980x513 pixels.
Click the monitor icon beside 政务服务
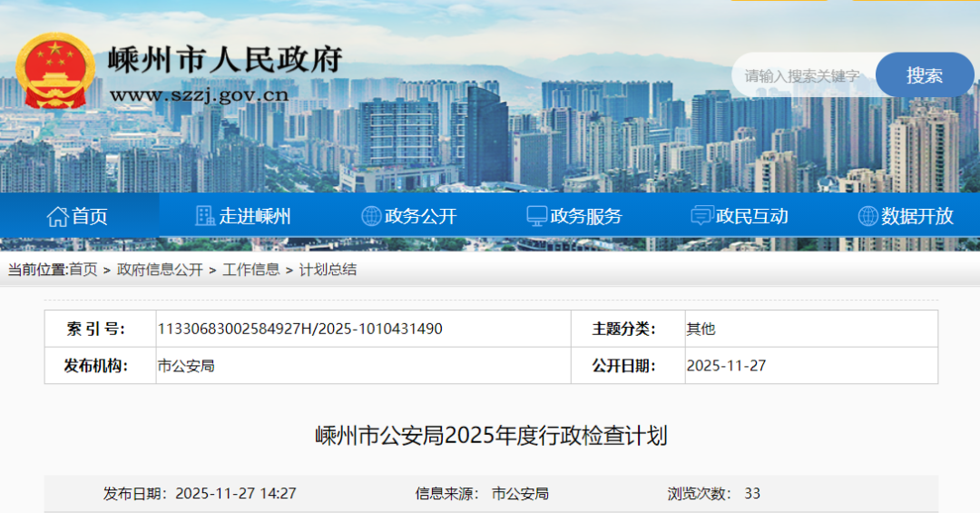click(x=536, y=216)
